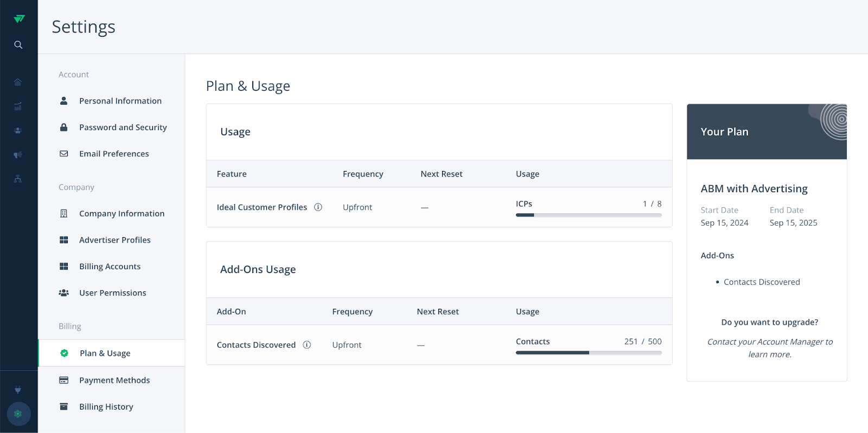Click the Add-On column header

pos(231,311)
